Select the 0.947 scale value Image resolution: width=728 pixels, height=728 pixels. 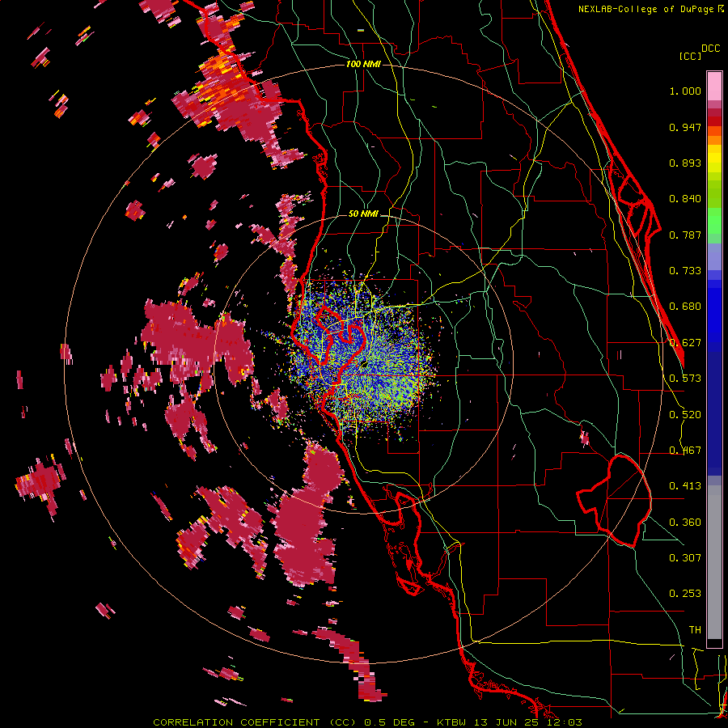coord(685,127)
